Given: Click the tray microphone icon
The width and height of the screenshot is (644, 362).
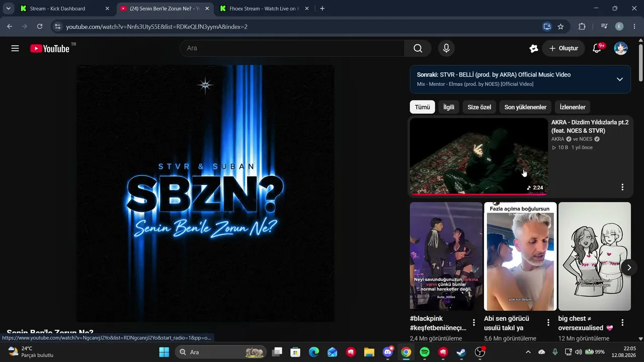Looking at the screenshot, I should click(555, 352).
